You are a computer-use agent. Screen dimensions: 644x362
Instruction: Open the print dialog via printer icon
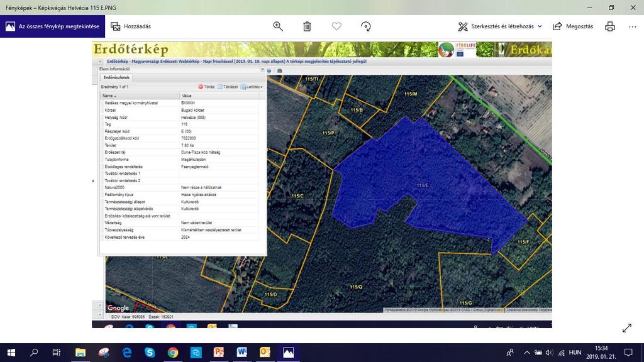[610, 26]
